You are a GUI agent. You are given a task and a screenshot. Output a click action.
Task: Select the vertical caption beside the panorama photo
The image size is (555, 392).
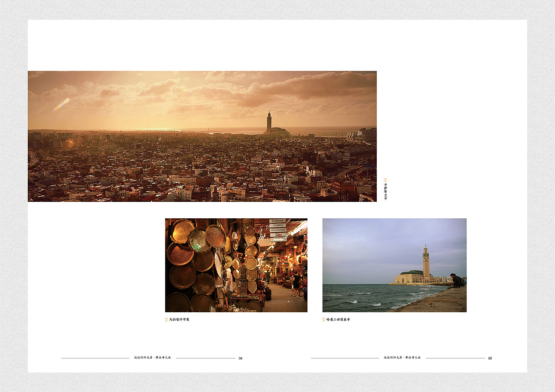point(385,191)
